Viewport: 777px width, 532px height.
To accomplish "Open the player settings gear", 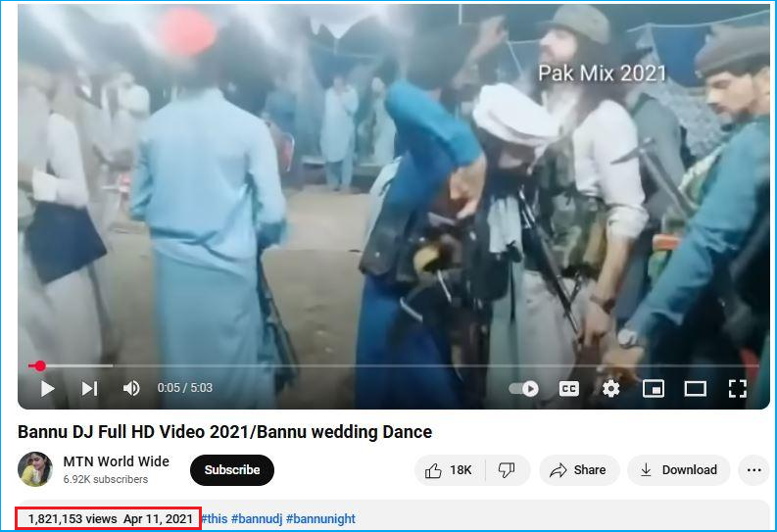I will click(x=610, y=389).
